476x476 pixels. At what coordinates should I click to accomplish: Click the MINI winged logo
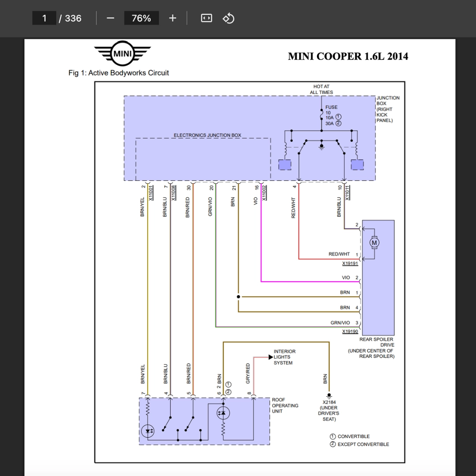tap(123, 53)
